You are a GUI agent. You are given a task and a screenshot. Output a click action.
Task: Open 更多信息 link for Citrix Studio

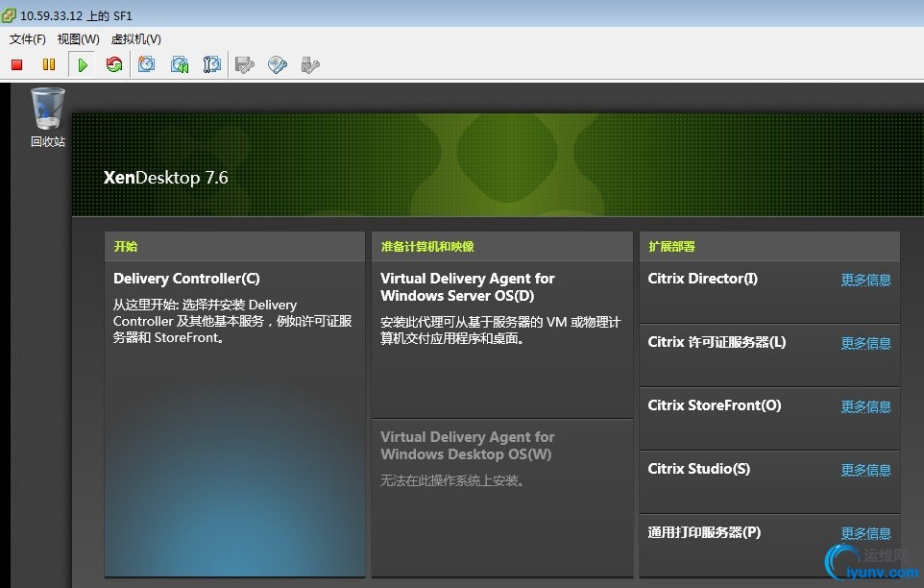(x=865, y=470)
